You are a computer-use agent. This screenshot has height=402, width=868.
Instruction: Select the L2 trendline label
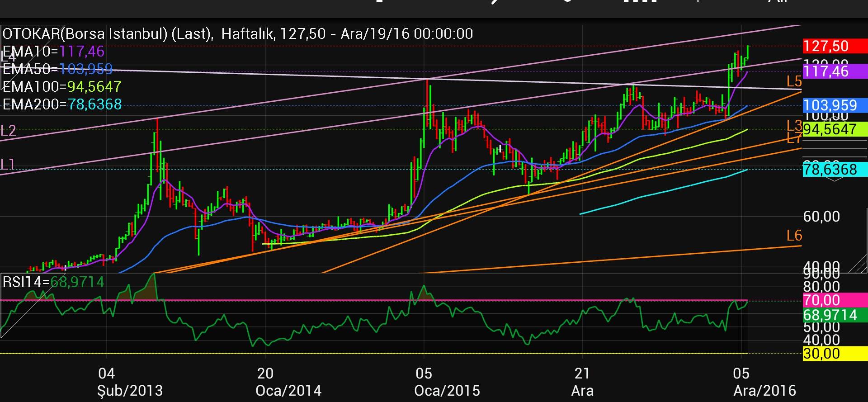click(9, 131)
